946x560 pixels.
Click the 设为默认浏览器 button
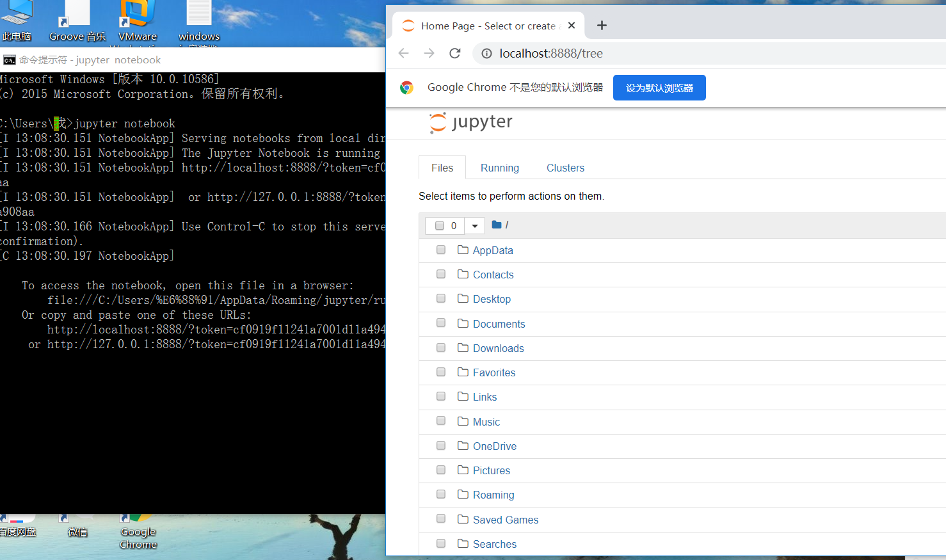pos(659,87)
